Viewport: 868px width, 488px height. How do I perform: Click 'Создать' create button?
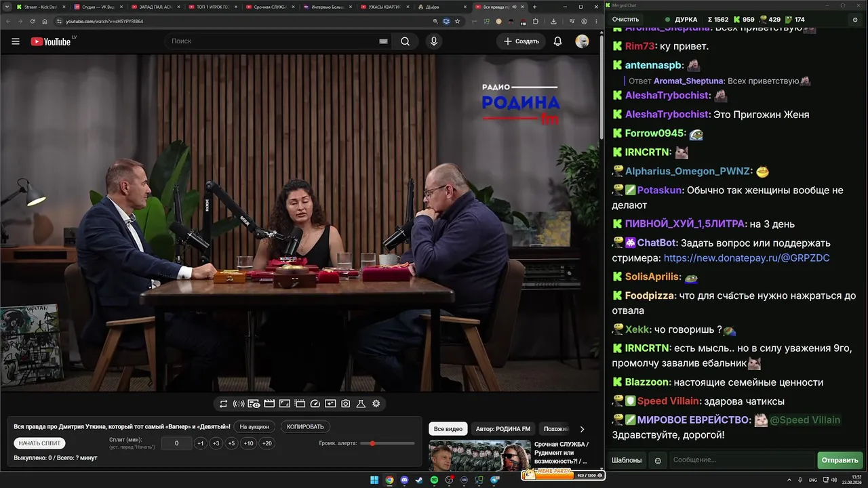coord(521,41)
